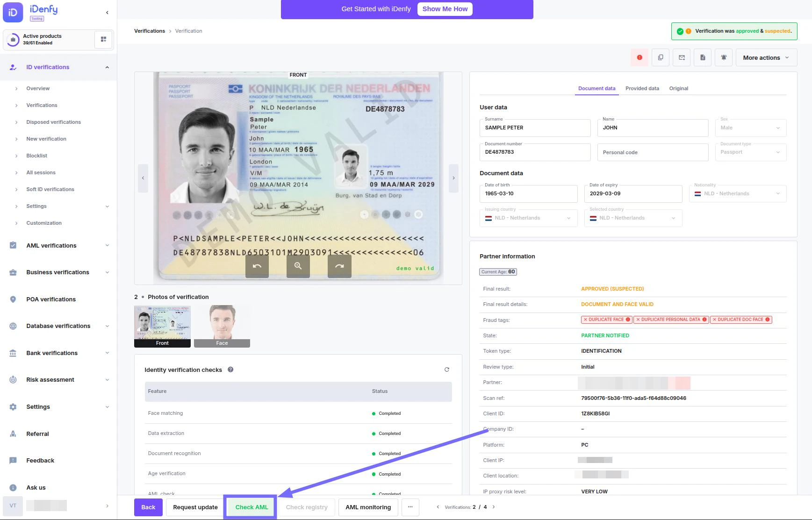The width and height of the screenshot is (812, 520).
Task: Open help for identity verification checks
Action: click(230, 370)
